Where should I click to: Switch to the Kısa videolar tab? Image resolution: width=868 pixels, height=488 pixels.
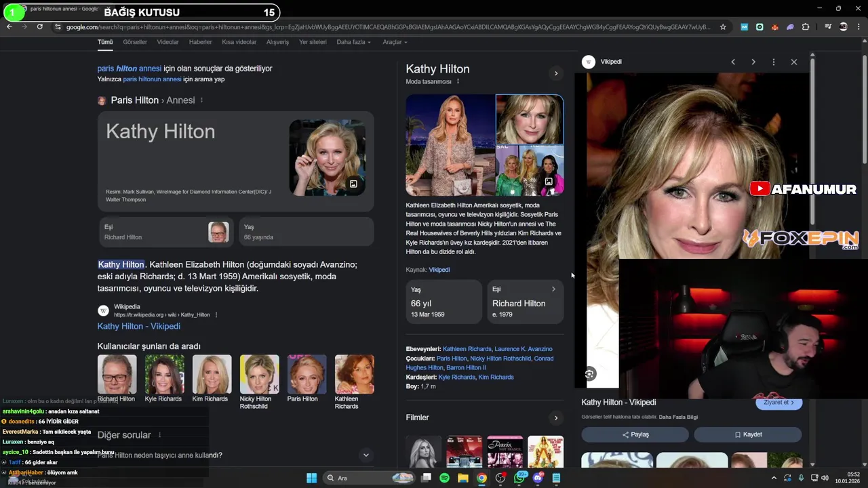coord(239,42)
